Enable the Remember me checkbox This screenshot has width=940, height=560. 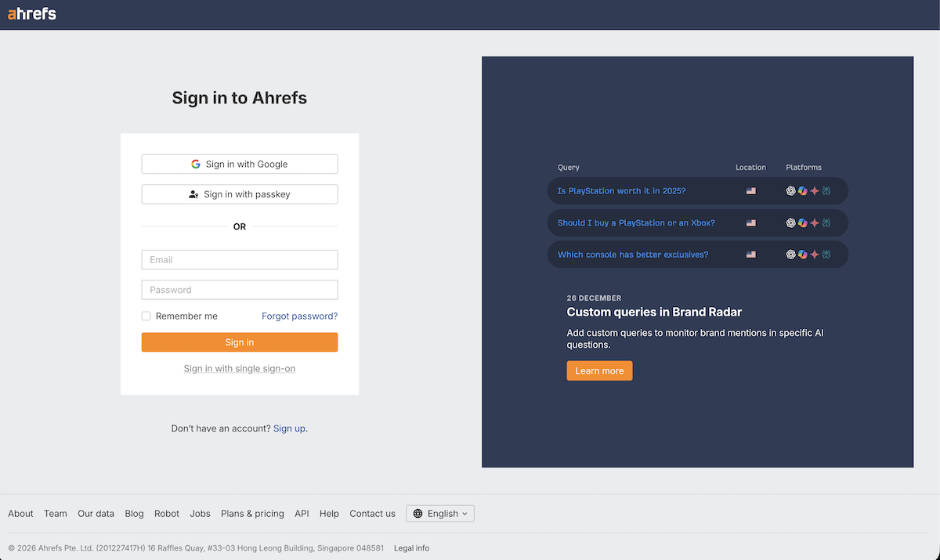[146, 316]
